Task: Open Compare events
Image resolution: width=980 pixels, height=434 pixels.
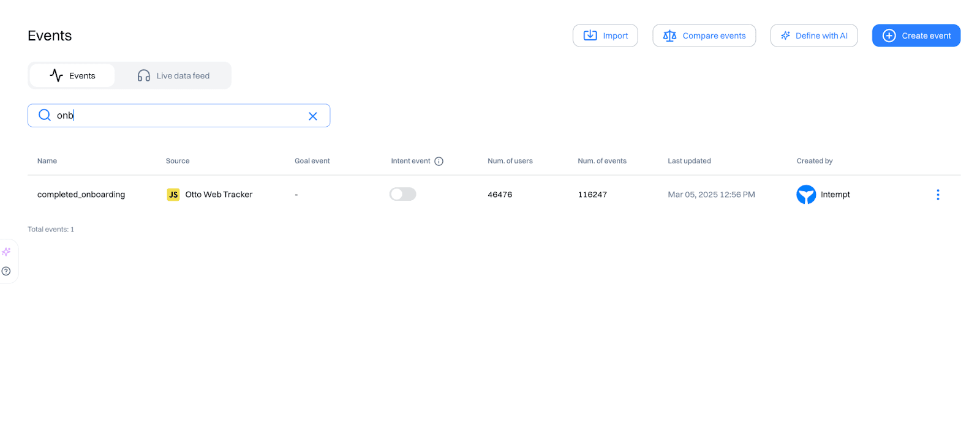Action: (704, 36)
